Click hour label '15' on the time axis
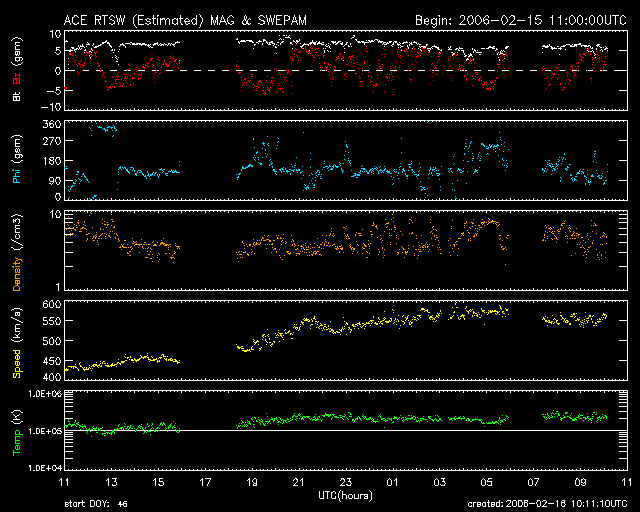This screenshot has width=640, height=512. coord(158,483)
